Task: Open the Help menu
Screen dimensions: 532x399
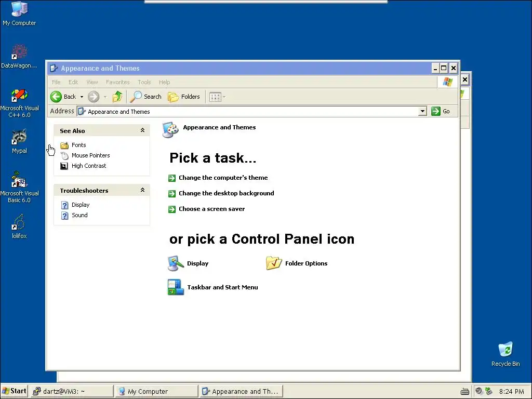Action: click(x=165, y=82)
